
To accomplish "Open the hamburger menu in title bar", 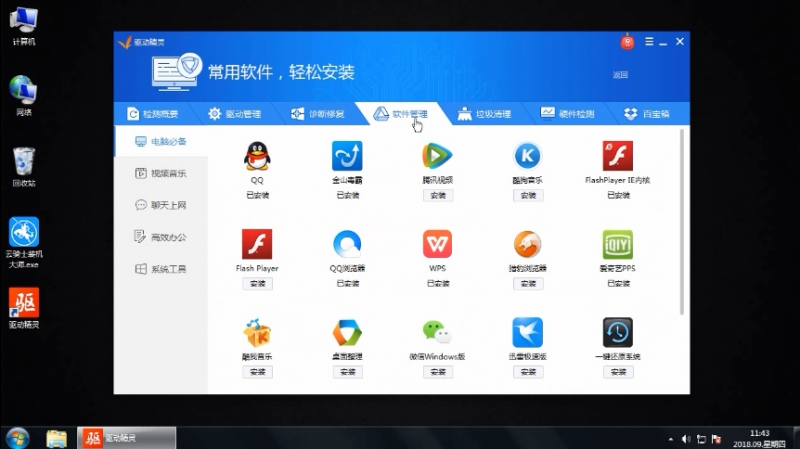I will (x=649, y=42).
